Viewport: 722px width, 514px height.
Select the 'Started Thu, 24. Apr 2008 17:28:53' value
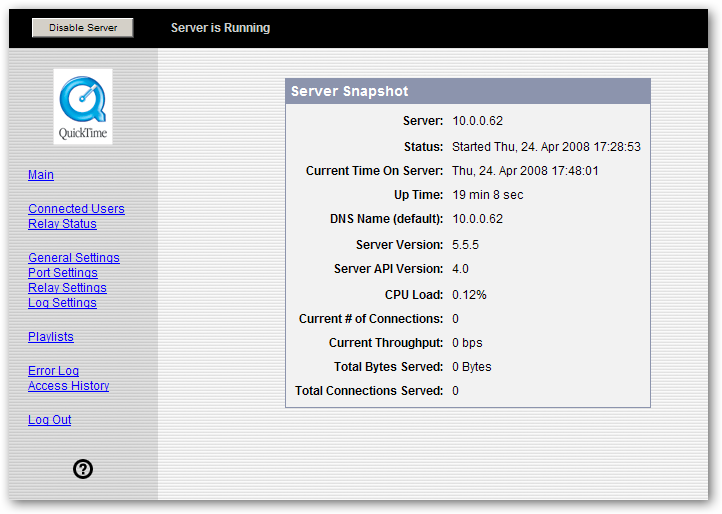[547, 147]
